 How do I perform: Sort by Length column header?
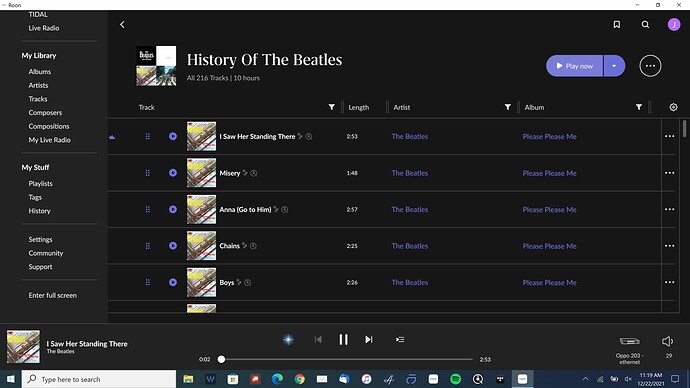[359, 107]
